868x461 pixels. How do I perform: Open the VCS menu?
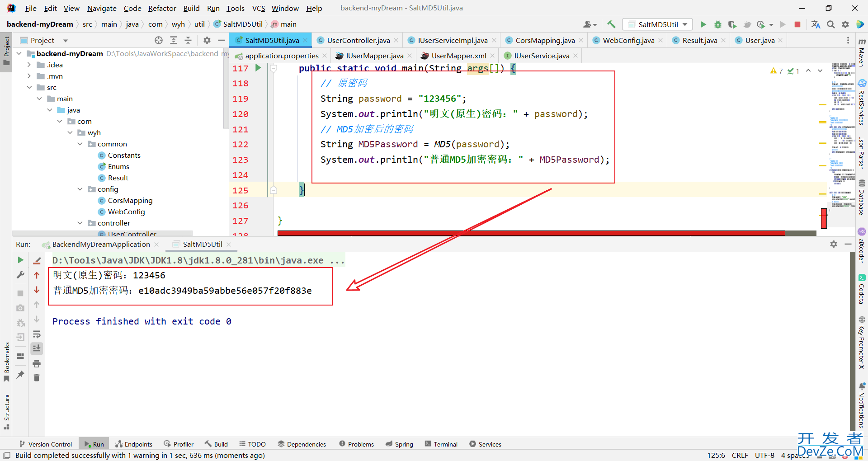pos(259,8)
